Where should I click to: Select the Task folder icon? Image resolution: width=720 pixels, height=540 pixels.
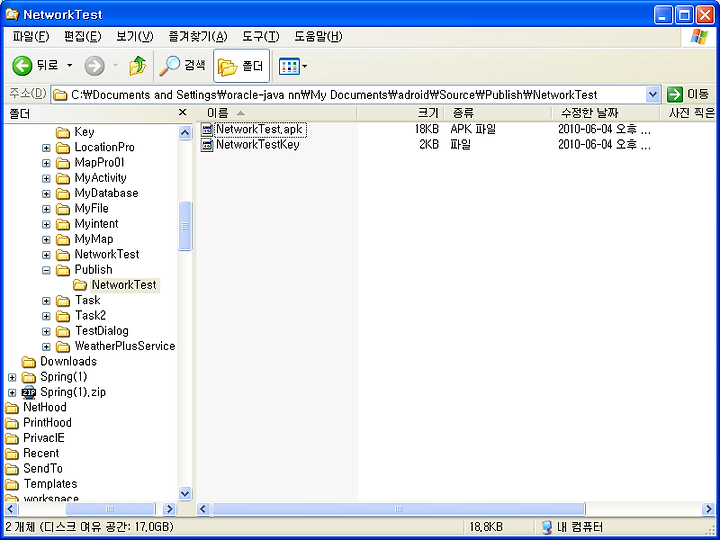pyautogui.click(x=62, y=301)
